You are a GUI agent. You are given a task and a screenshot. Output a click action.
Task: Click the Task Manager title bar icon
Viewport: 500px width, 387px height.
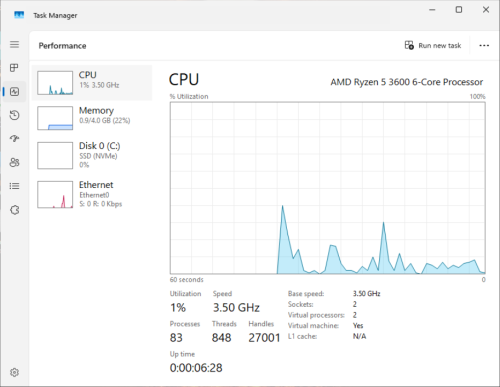(x=19, y=15)
